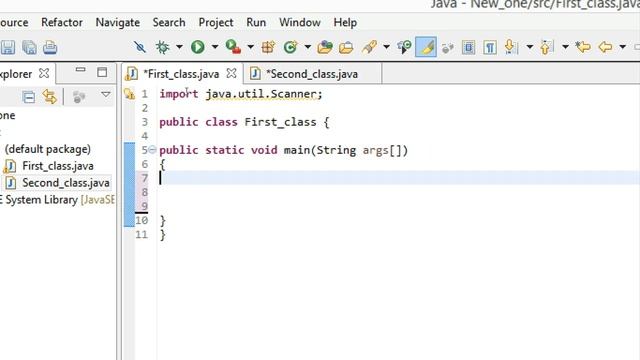
Task: Click the Open Task folder icon
Action: (x=346, y=47)
